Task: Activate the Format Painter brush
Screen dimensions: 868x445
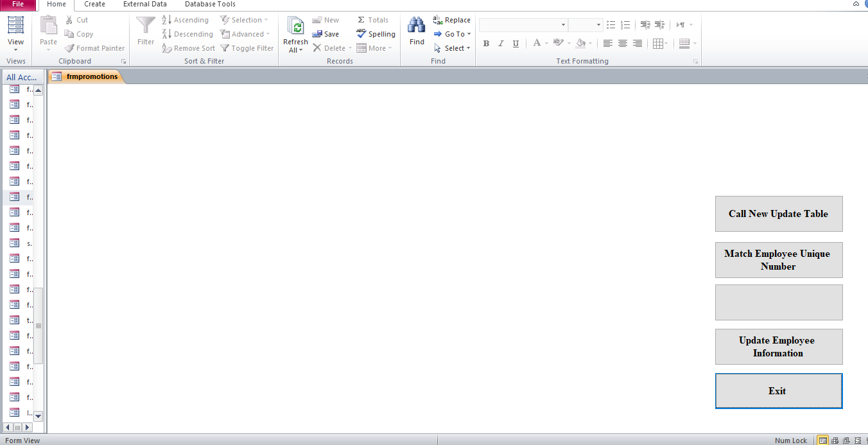Action: click(94, 48)
